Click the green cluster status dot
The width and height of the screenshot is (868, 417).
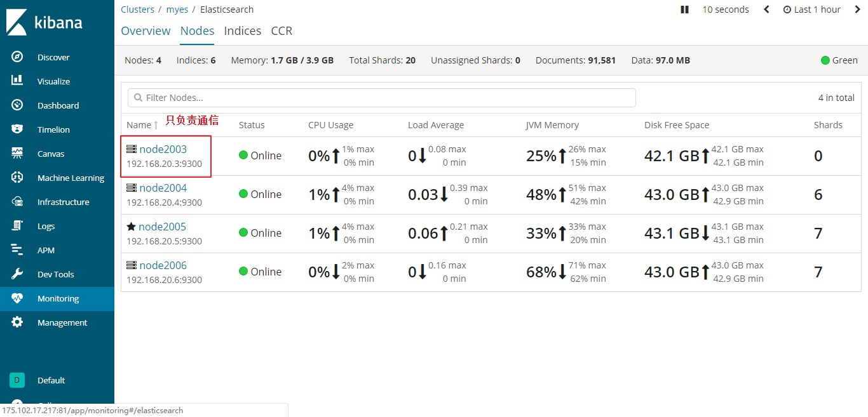coord(825,60)
